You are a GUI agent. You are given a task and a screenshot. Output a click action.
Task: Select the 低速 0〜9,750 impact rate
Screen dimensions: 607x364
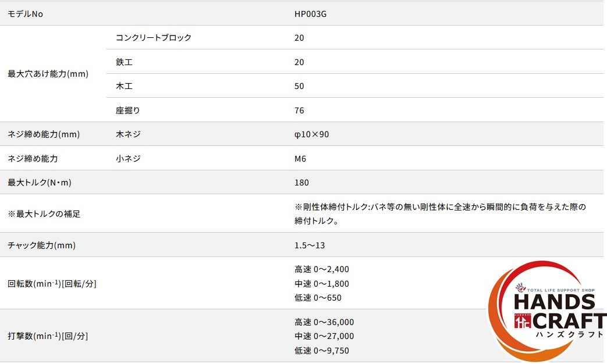[x=322, y=351]
